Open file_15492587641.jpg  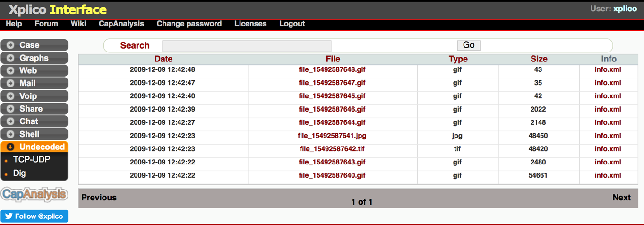click(x=332, y=136)
